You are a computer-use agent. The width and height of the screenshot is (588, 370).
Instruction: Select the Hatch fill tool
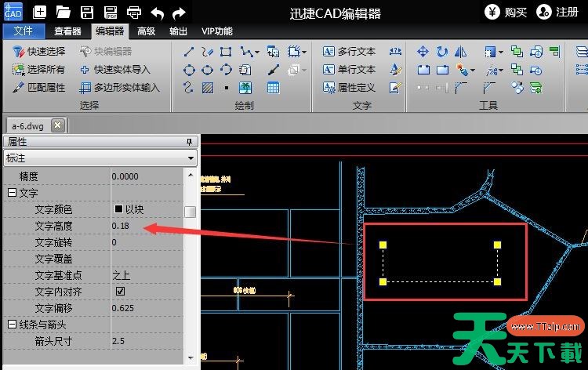click(x=208, y=88)
